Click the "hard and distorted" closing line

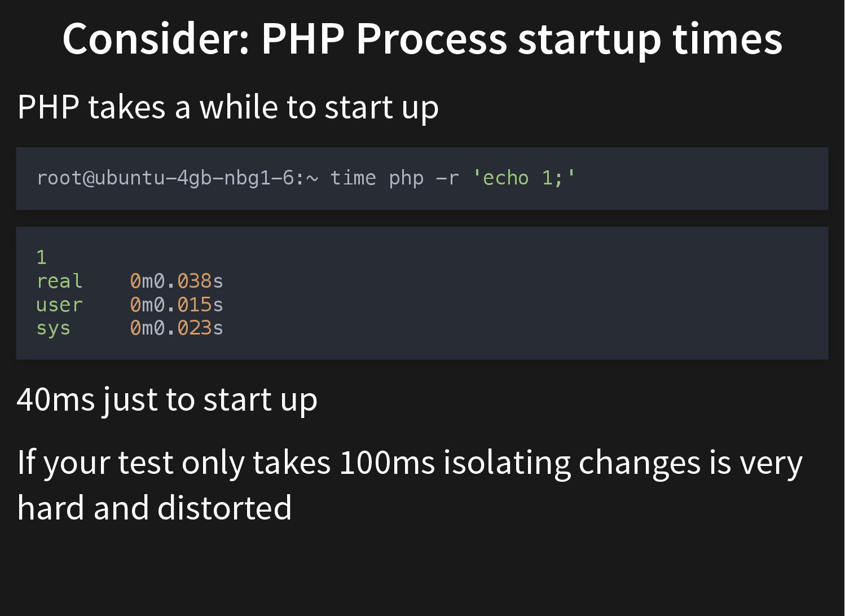[x=155, y=508]
